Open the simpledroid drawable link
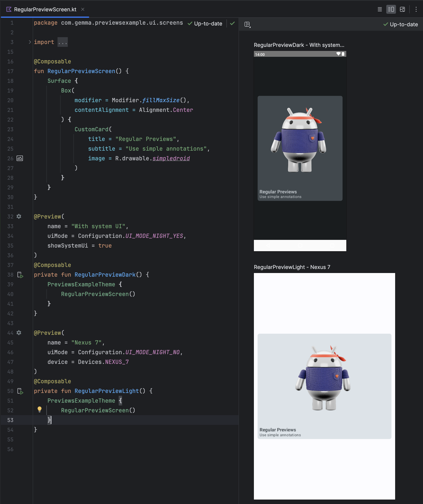The image size is (423, 504). (171, 158)
